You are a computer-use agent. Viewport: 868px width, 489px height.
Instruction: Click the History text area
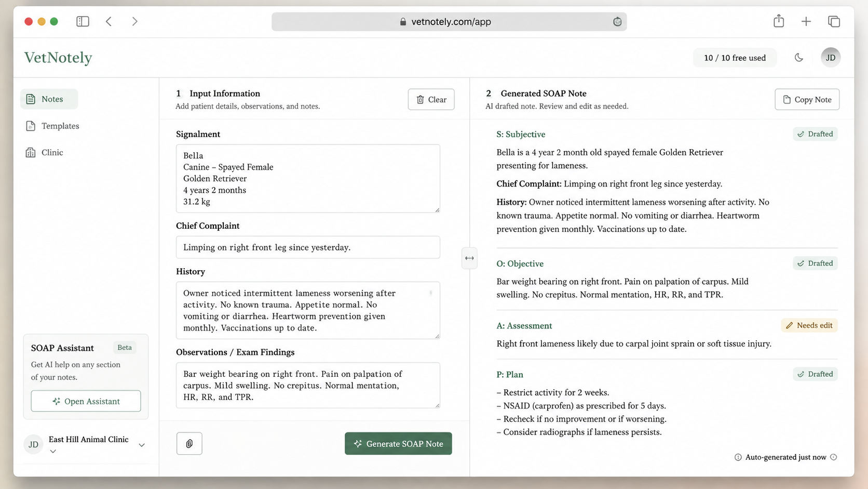click(x=308, y=310)
